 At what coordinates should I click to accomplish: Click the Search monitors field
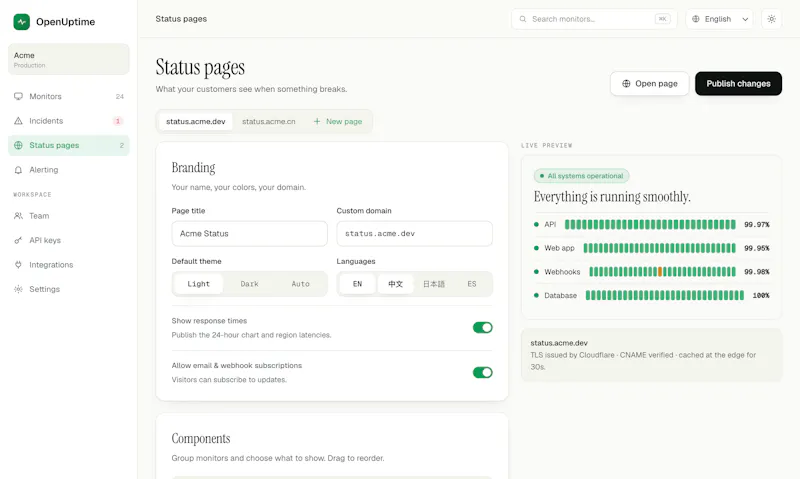(x=594, y=19)
